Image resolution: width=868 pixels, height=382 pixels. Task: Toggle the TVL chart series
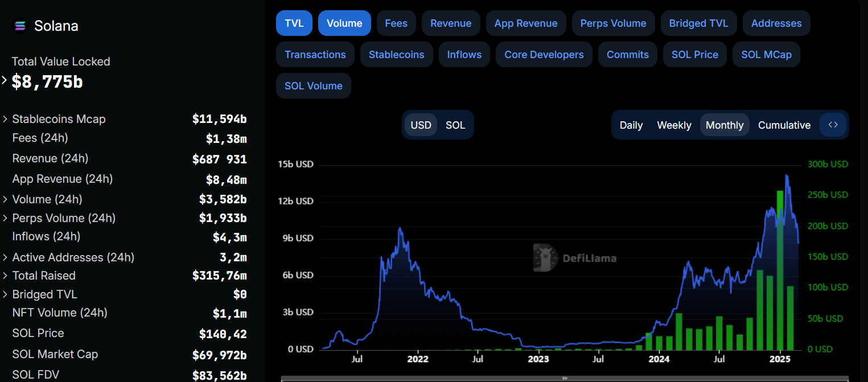click(x=294, y=23)
